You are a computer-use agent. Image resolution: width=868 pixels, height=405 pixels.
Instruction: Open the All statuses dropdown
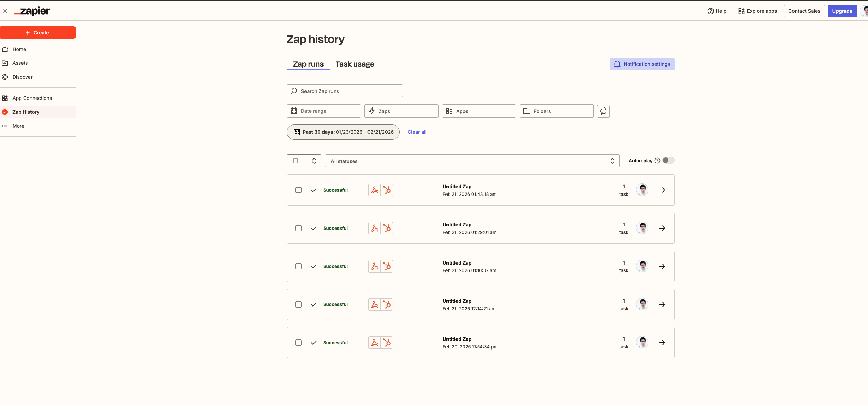coord(472,161)
